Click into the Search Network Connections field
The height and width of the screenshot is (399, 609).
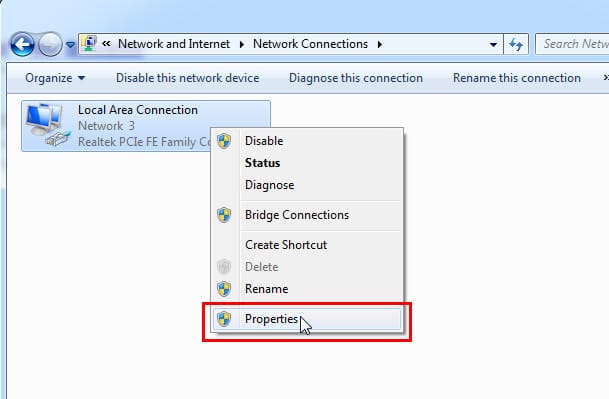pos(572,44)
